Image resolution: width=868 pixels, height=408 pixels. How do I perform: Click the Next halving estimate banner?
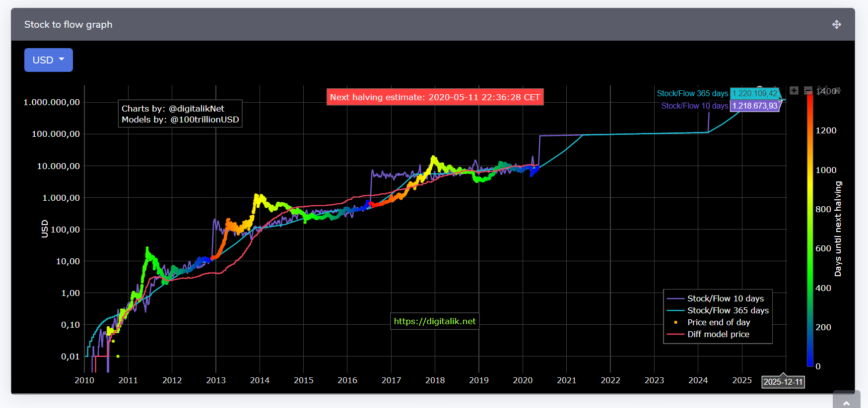435,97
